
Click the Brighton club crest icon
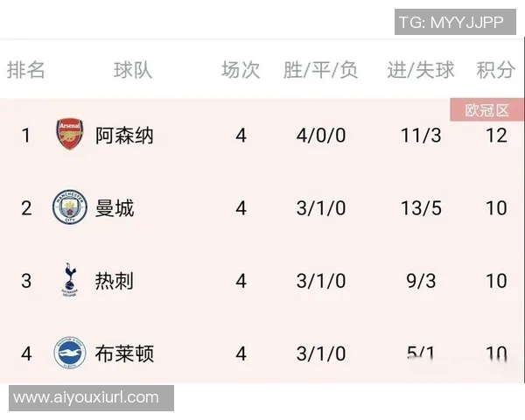pos(69,353)
